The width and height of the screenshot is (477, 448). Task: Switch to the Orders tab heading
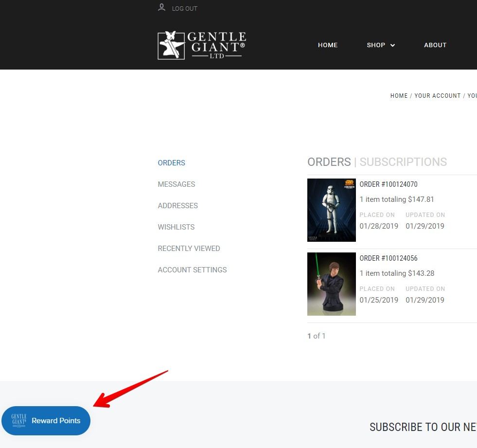pos(329,162)
